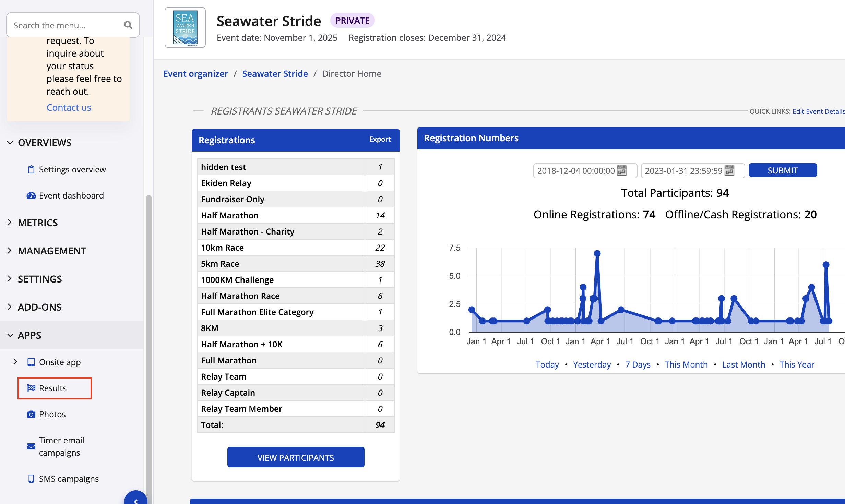The width and height of the screenshot is (845, 504).
Task: Open Timer email campaigns via envelope icon
Action: coord(31,446)
